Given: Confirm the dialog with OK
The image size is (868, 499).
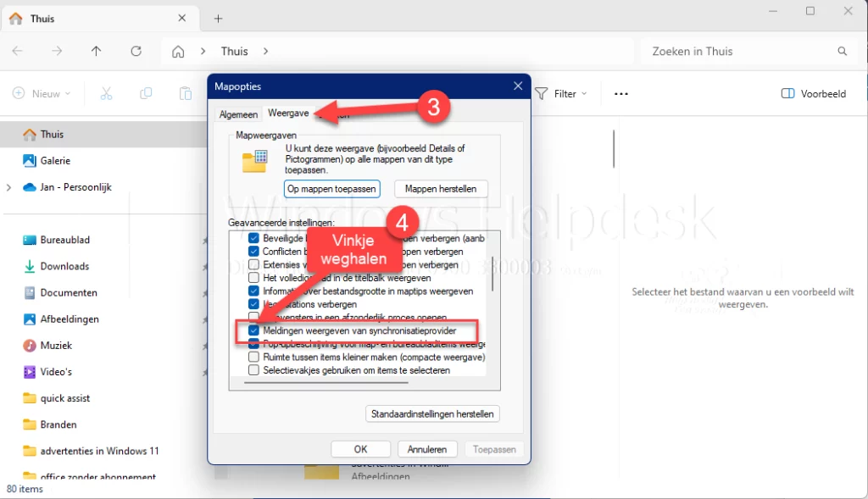Looking at the screenshot, I should [361, 449].
